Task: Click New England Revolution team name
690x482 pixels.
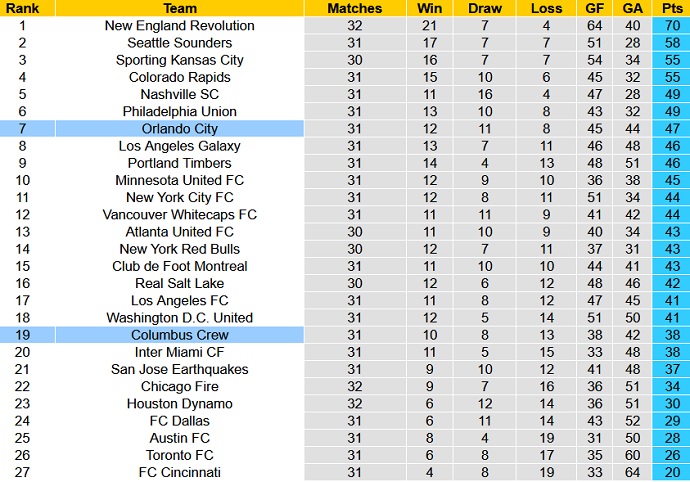Action: click(x=179, y=26)
